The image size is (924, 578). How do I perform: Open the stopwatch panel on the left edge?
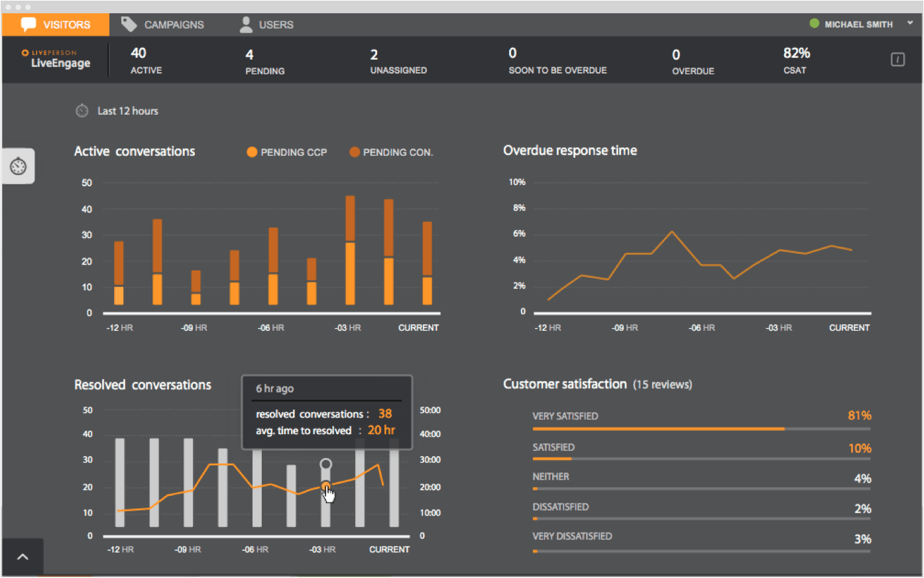pyautogui.click(x=17, y=166)
